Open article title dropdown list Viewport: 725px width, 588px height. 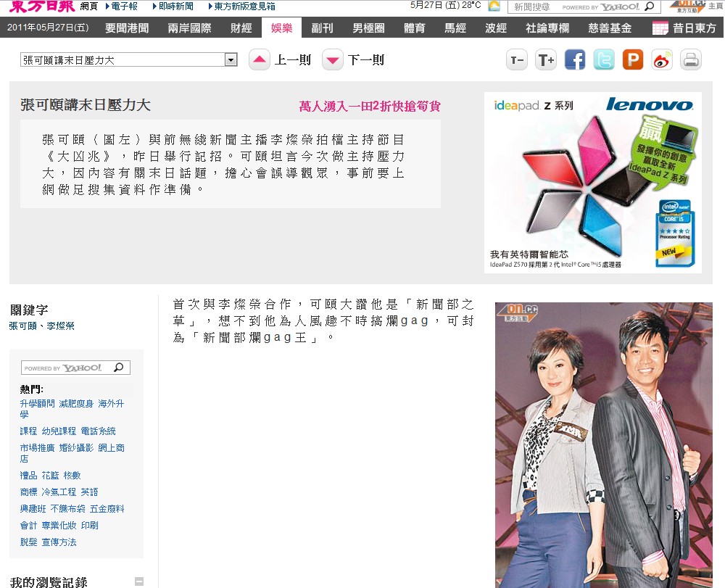point(231,59)
